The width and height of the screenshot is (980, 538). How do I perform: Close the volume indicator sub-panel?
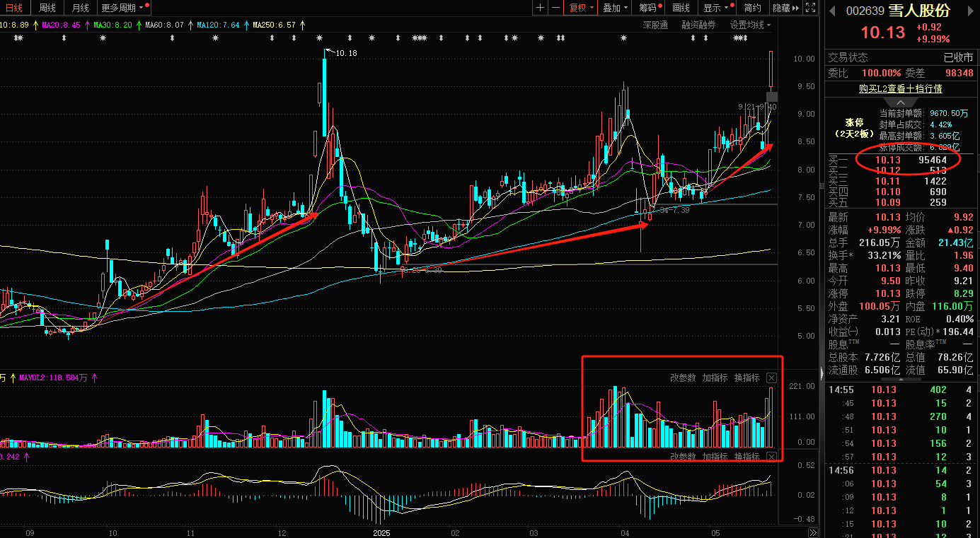[771, 378]
